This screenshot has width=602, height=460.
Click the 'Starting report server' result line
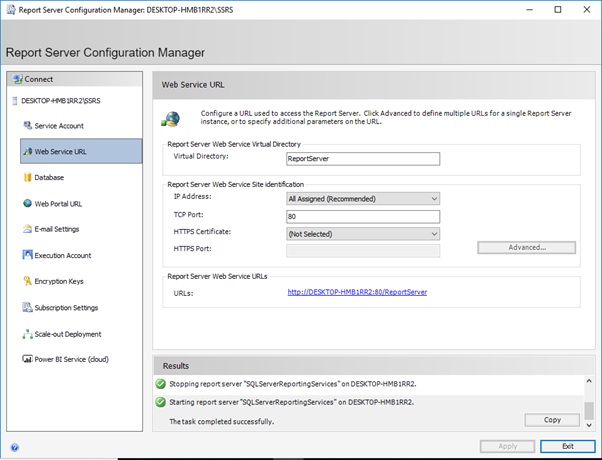click(x=291, y=402)
